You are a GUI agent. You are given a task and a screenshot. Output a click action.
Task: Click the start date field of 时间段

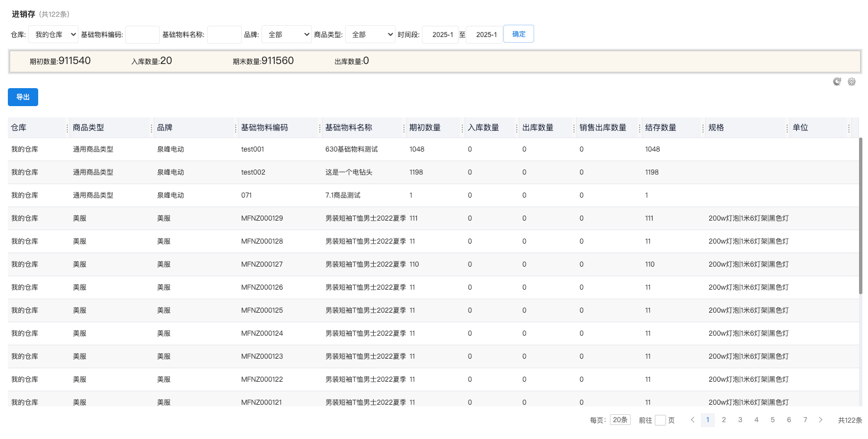click(x=440, y=35)
